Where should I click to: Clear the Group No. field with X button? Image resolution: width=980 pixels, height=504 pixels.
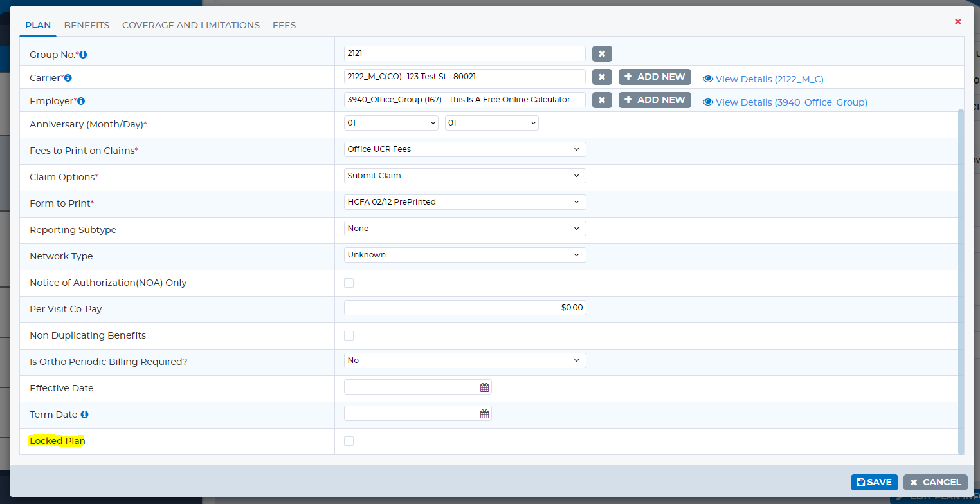click(602, 54)
